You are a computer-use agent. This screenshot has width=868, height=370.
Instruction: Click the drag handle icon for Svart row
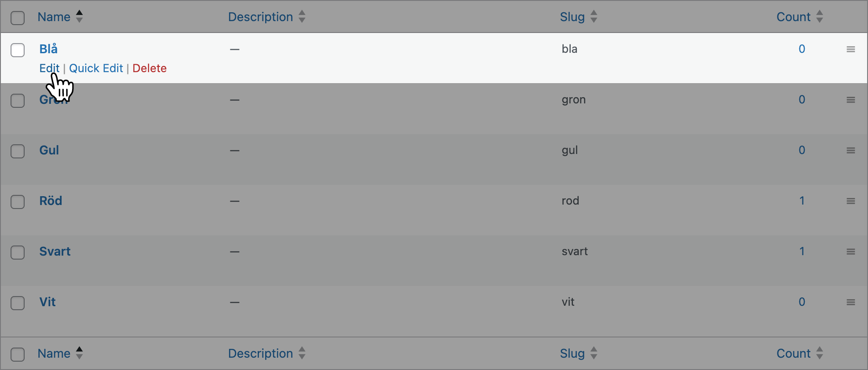(850, 252)
